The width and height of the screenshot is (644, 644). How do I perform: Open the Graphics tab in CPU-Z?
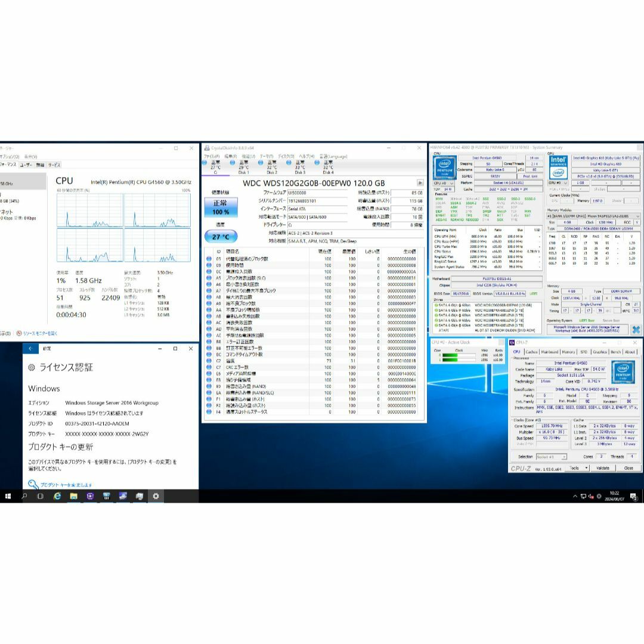[600, 352]
